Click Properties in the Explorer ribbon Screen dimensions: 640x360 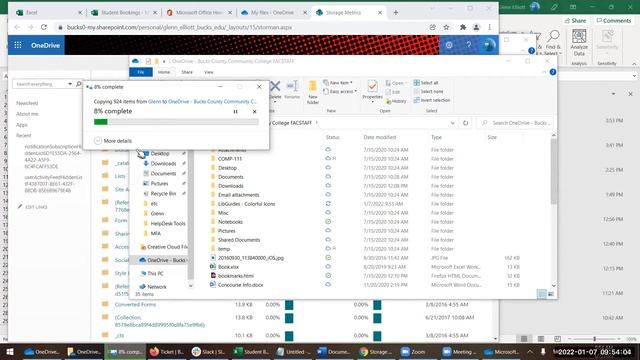coord(372,91)
